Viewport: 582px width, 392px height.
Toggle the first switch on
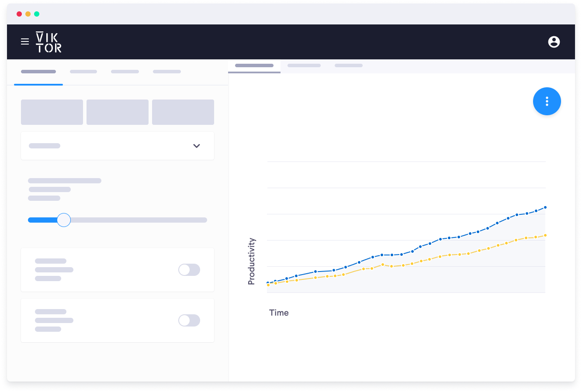coord(189,270)
